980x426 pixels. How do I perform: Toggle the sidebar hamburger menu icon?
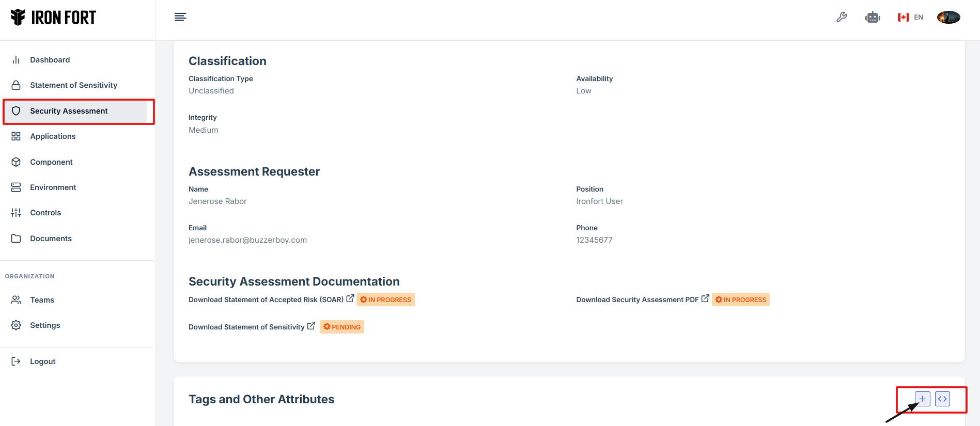(180, 17)
